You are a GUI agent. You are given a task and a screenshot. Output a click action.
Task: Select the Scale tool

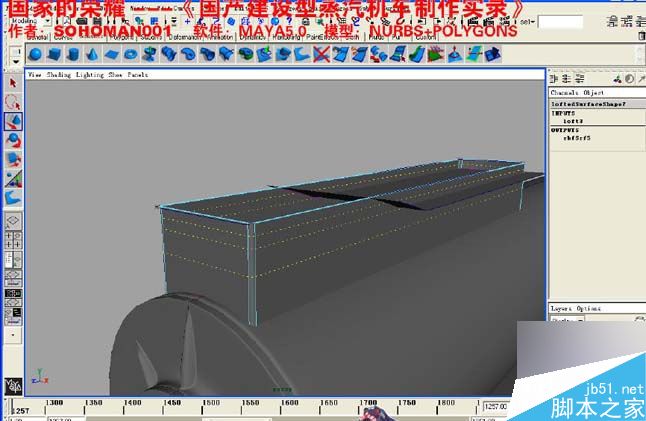click(x=14, y=160)
